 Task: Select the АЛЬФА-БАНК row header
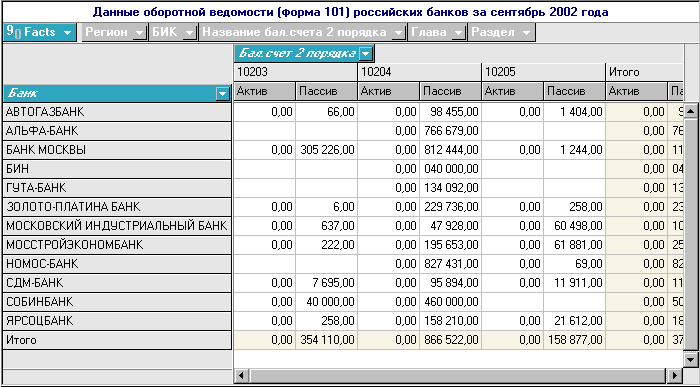[117, 131]
